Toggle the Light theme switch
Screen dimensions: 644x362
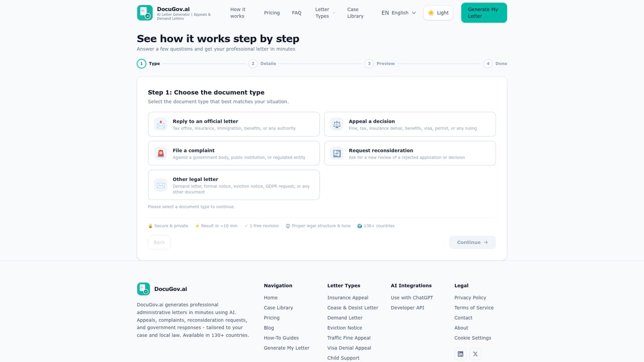pos(438,13)
